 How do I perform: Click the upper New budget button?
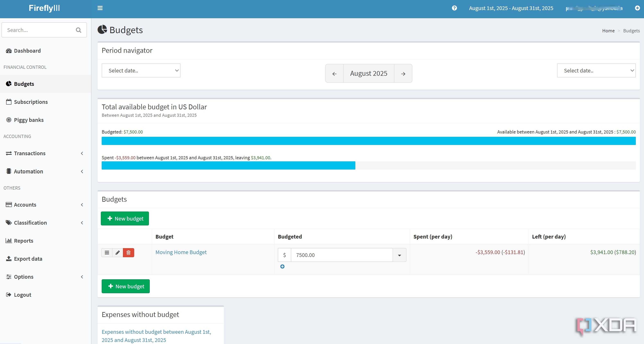tap(125, 218)
